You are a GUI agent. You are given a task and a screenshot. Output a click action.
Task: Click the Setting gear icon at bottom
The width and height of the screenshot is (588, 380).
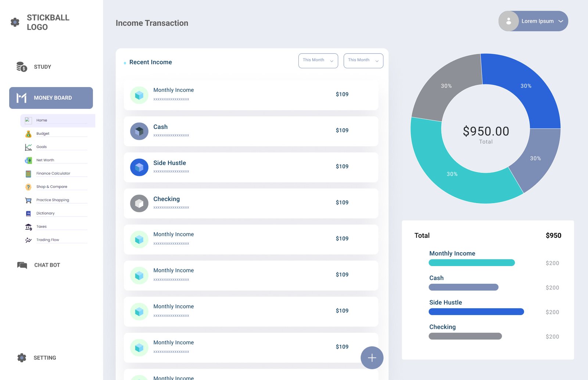pos(22,358)
